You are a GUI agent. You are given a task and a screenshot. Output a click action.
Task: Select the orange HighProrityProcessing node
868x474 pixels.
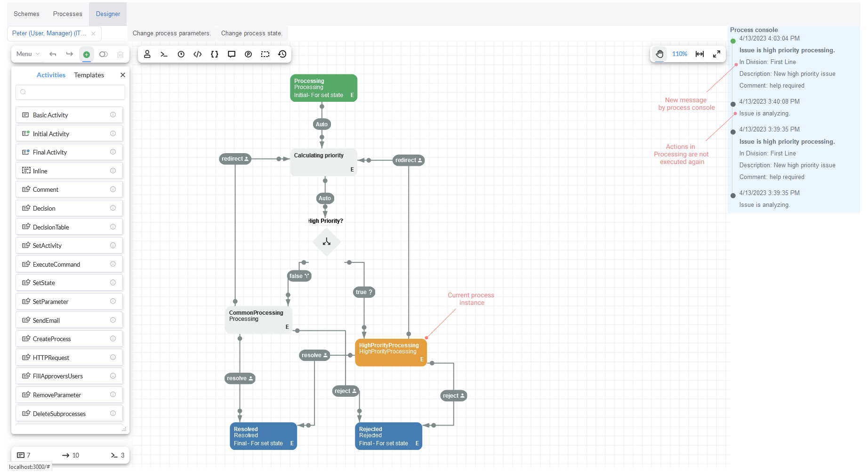point(391,352)
